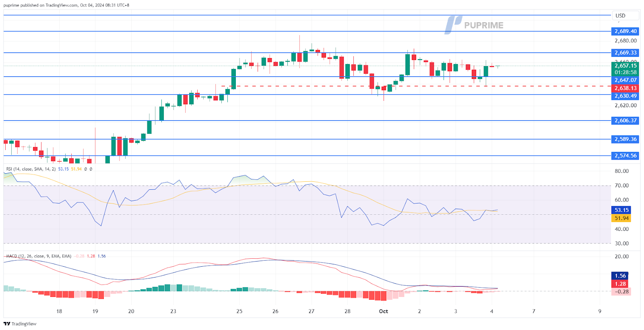Click the 20.00 MACD axis tick
This screenshot has width=644, height=330.
[x=621, y=257]
